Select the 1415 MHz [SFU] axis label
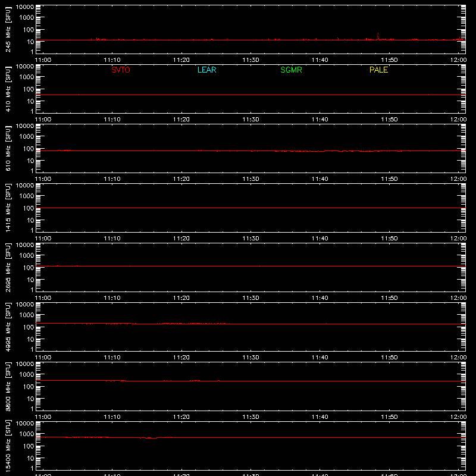The width and height of the screenshot is (476, 476). point(8,208)
